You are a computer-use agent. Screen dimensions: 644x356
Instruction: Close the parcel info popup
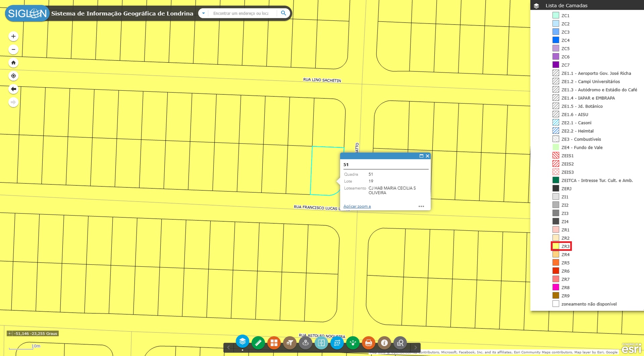coord(428,156)
